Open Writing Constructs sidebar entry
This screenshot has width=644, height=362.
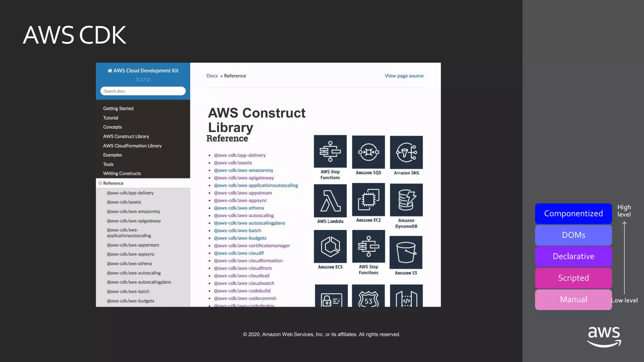(x=122, y=173)
